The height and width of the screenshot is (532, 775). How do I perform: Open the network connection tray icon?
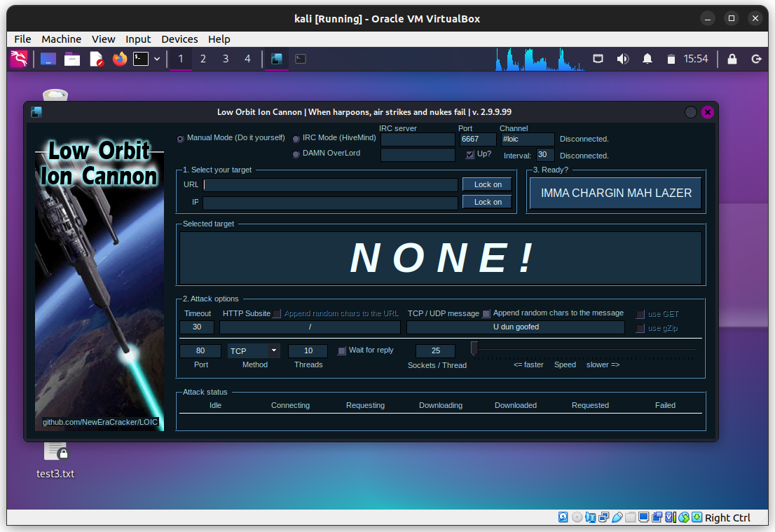598,60
